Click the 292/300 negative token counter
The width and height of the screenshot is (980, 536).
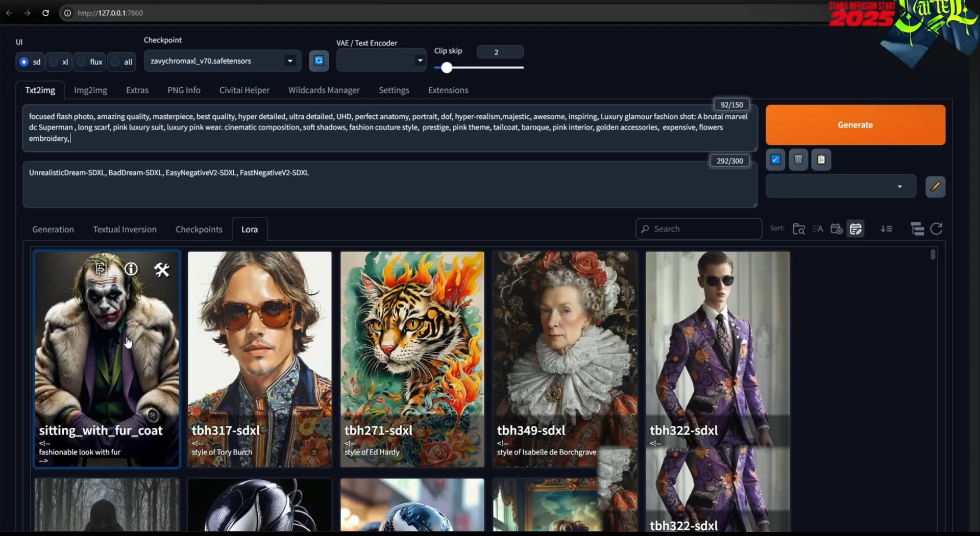pos(729,161)
